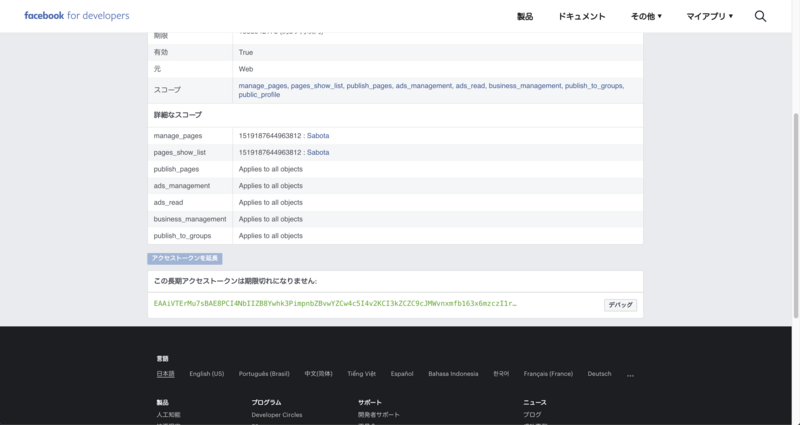The height and width of the screenshot is (425, 800).
Task: Switch language to Tiếng Việt
Action: [x=362, y=374]
